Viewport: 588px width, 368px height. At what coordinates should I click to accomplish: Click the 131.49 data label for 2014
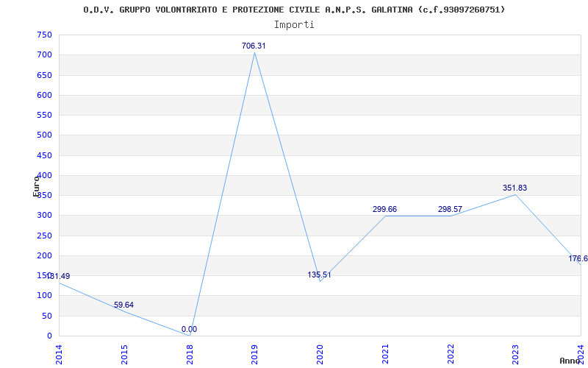point(58,277)
